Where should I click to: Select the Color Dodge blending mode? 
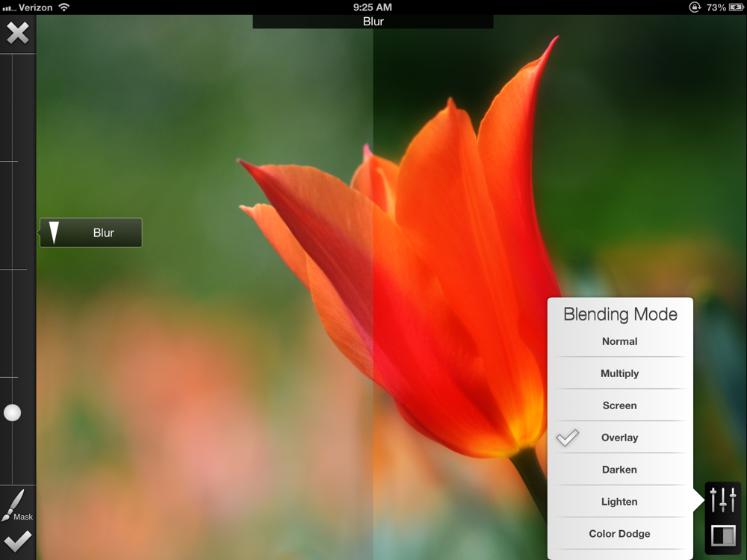[620, 533]
